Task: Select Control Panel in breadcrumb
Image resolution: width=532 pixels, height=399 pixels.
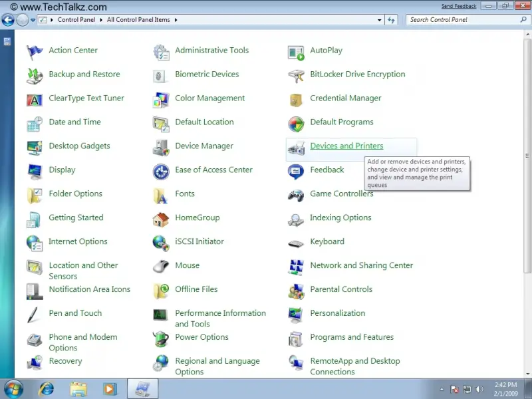Action: (x=76, y=20)
